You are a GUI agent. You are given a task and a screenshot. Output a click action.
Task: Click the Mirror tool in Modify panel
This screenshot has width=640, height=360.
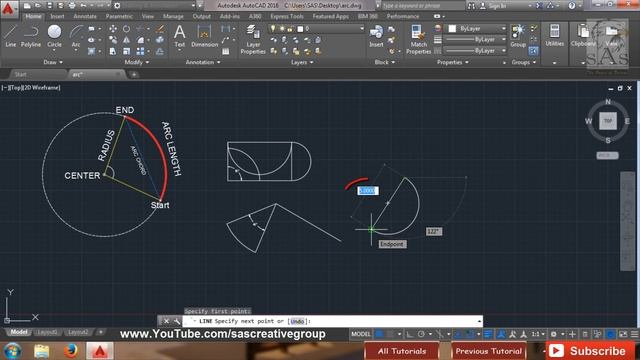click(x=127, y=40)
